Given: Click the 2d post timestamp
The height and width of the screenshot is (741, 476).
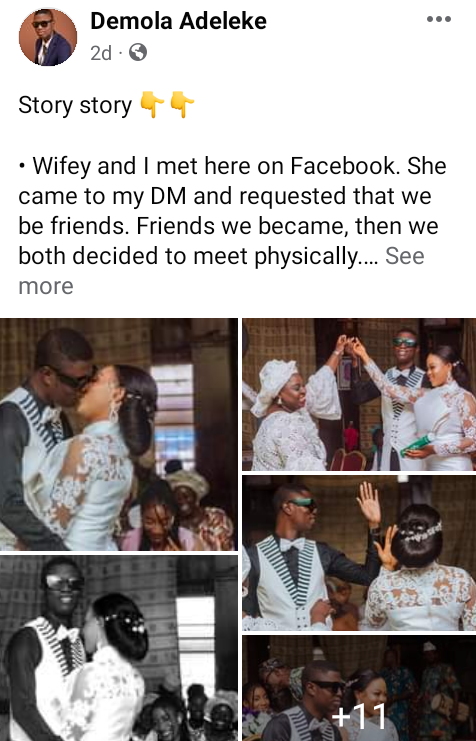Looking at the screenshot, I should coord(101,53).
